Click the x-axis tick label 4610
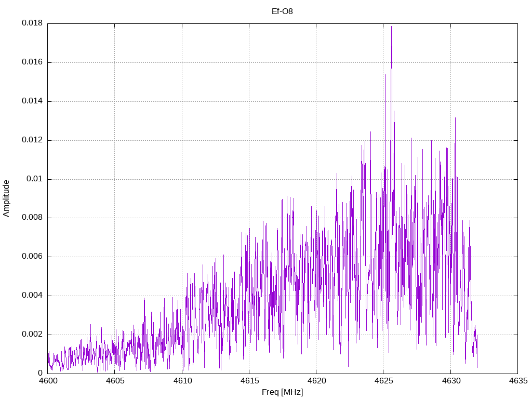 point(182,381)
